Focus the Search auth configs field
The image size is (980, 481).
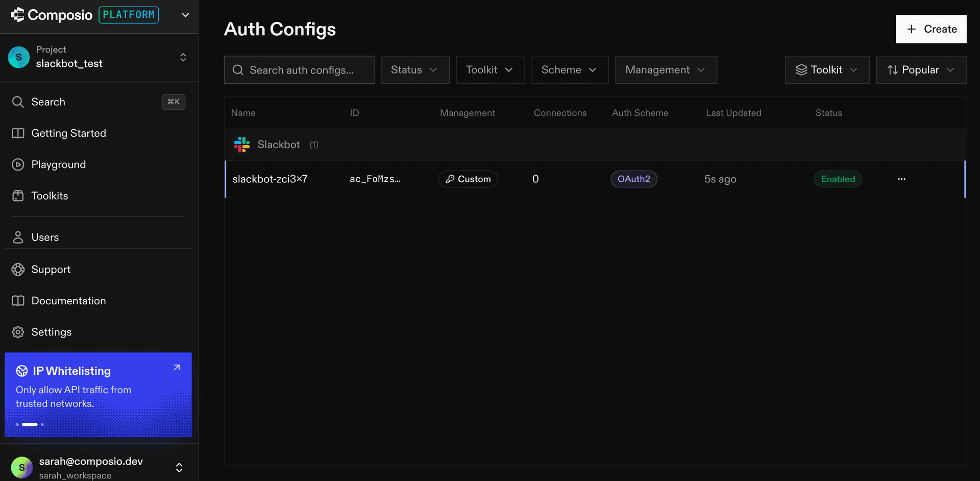tap(299, 70)
